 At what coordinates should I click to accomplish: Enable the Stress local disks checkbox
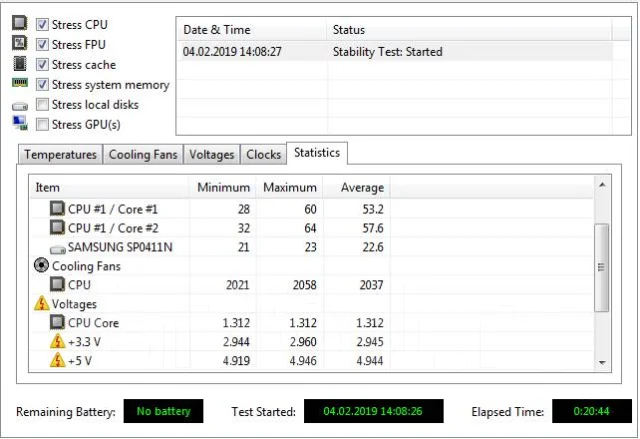point(42,104)
